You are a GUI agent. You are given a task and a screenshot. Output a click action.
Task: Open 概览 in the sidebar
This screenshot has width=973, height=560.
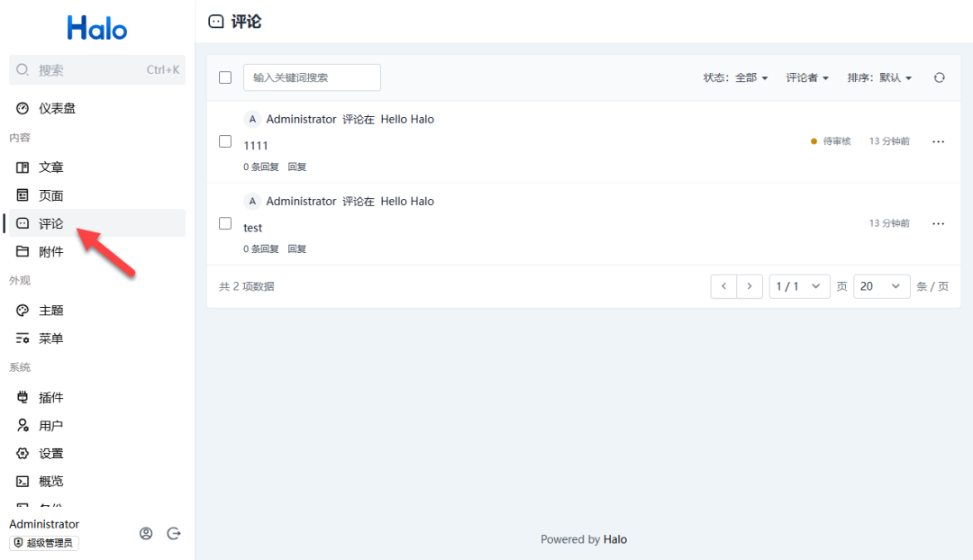96,482
